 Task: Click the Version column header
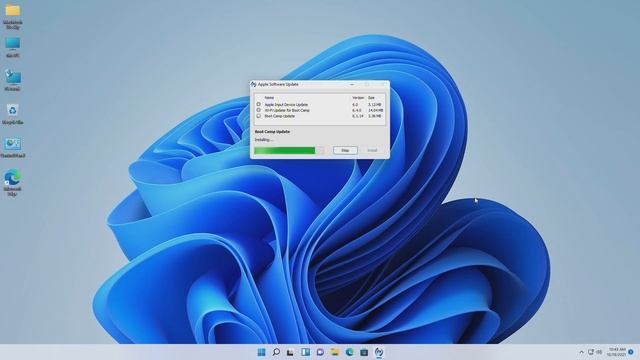(x=358, y=98)
